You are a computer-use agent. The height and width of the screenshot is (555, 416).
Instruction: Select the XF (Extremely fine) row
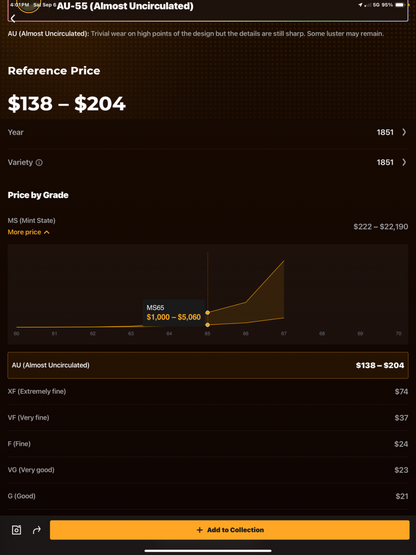[208, 391]
